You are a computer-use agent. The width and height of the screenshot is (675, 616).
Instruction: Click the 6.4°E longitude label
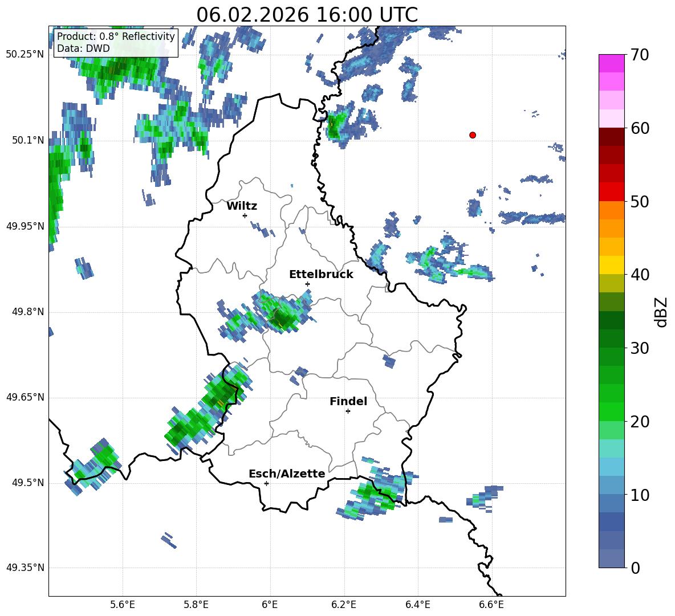pos(417,605)
